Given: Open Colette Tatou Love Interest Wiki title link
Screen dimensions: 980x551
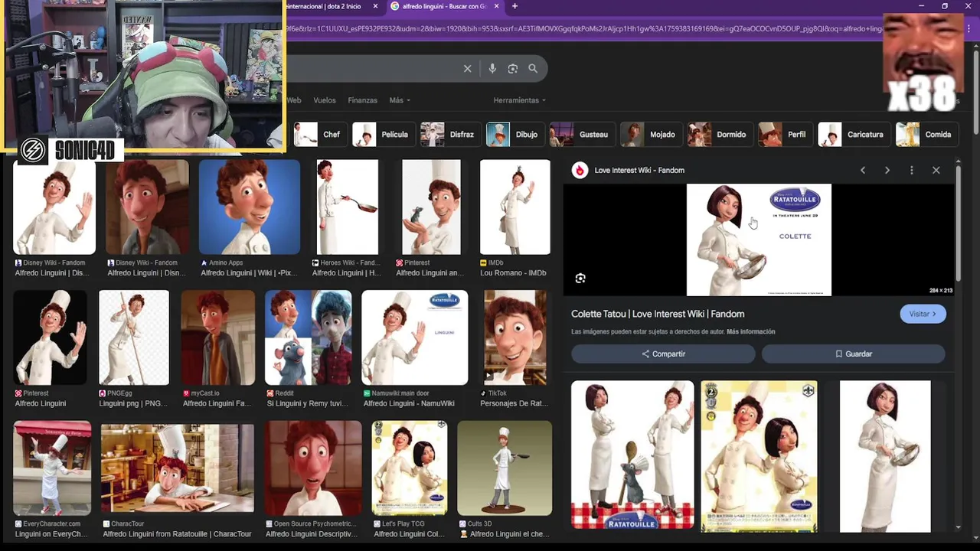Looking at the screenshot, I should coord(658,314).
